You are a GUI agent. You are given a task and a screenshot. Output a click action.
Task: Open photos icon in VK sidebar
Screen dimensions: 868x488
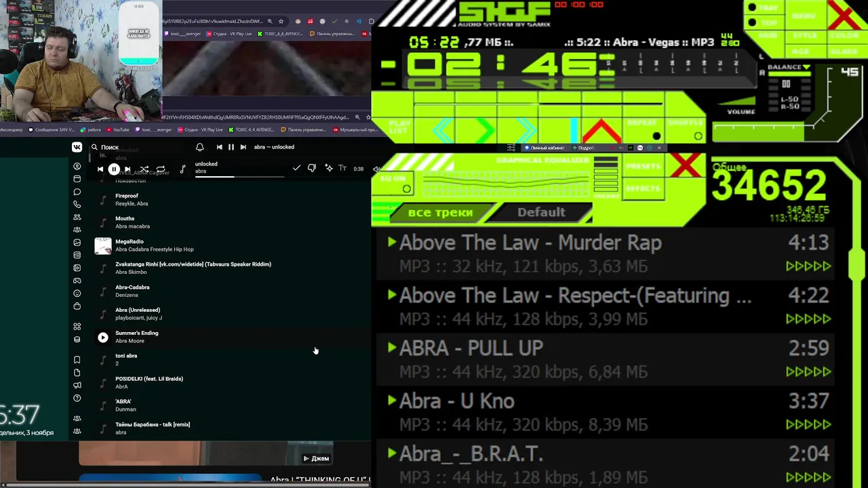[77, 243]
